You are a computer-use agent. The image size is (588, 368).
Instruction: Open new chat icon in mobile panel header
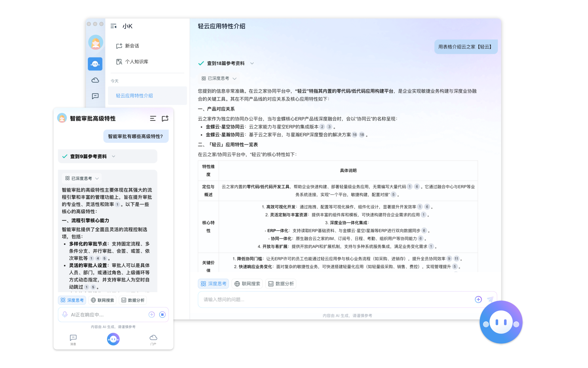click(165, 118)
